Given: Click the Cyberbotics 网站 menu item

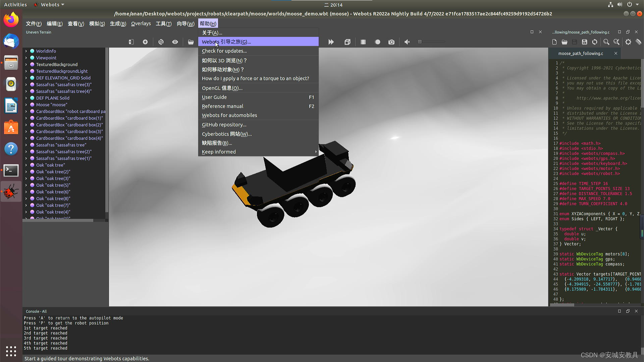Looking at the screenshot, I should pos(227,133).
